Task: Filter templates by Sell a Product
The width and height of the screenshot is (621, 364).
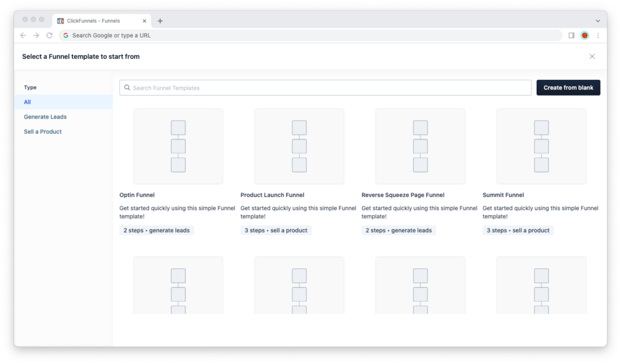Action: (x=43, y=132)
